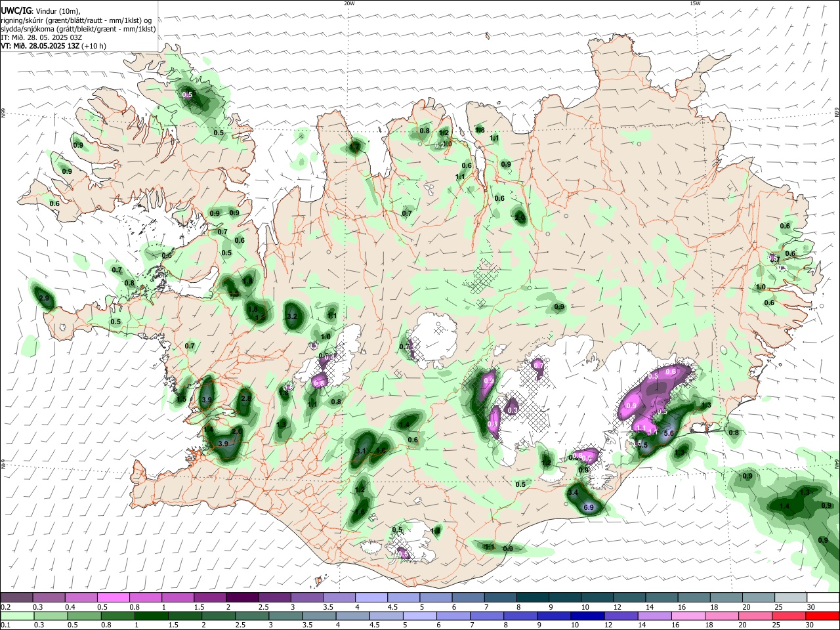Click the 6.9 precipitation value on map
Viewport: 840px width, 630px height.
click(x=589, y=507)
